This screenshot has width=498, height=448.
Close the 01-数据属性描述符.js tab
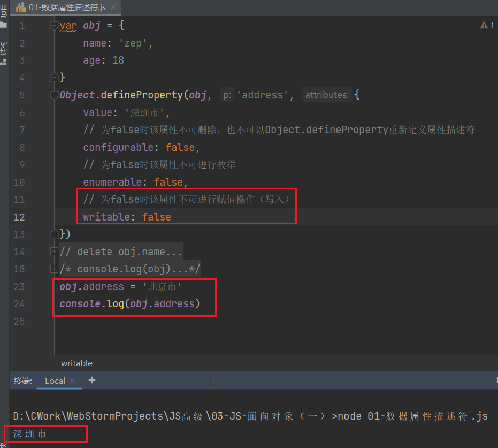pos(113,7)
